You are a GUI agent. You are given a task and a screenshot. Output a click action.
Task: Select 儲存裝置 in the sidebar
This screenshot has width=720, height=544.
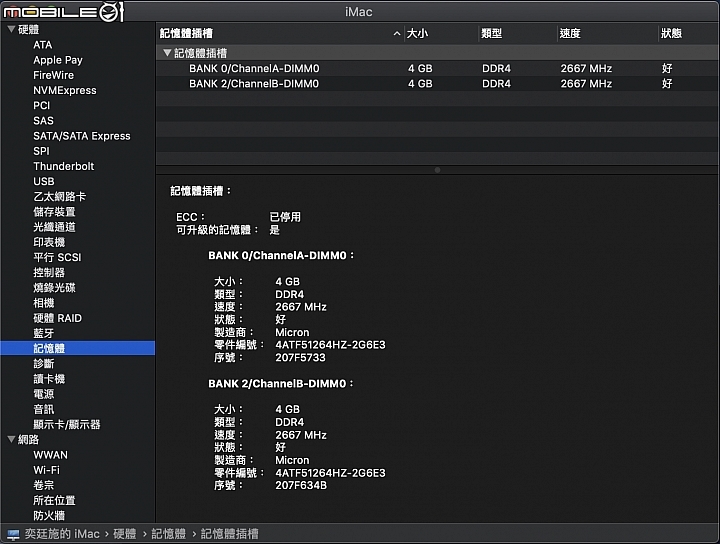54,212
